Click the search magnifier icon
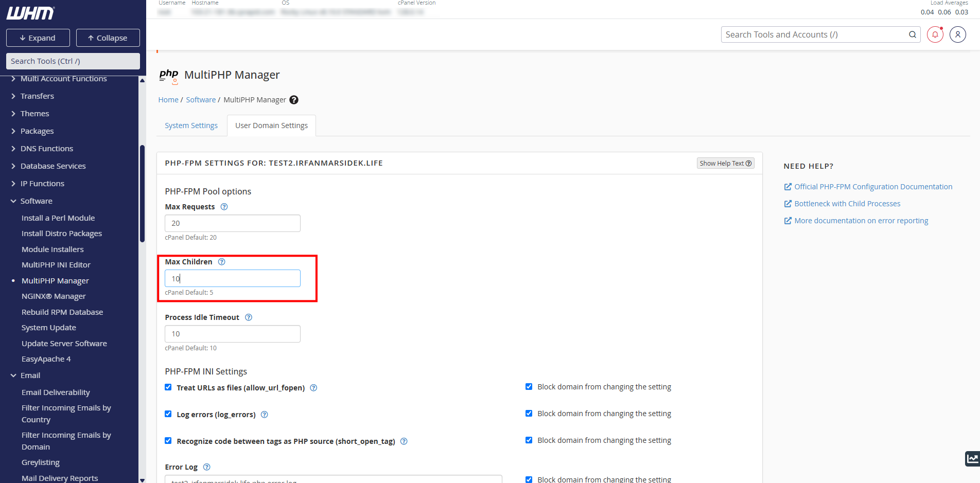Screen dimensions: 980x483 pyautogui.click(x=913, y=34)
